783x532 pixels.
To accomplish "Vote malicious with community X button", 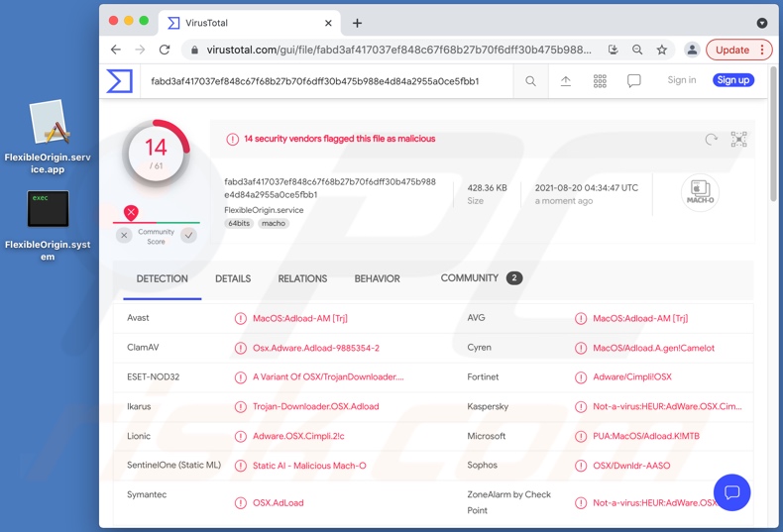I will (x=124, y=236).
